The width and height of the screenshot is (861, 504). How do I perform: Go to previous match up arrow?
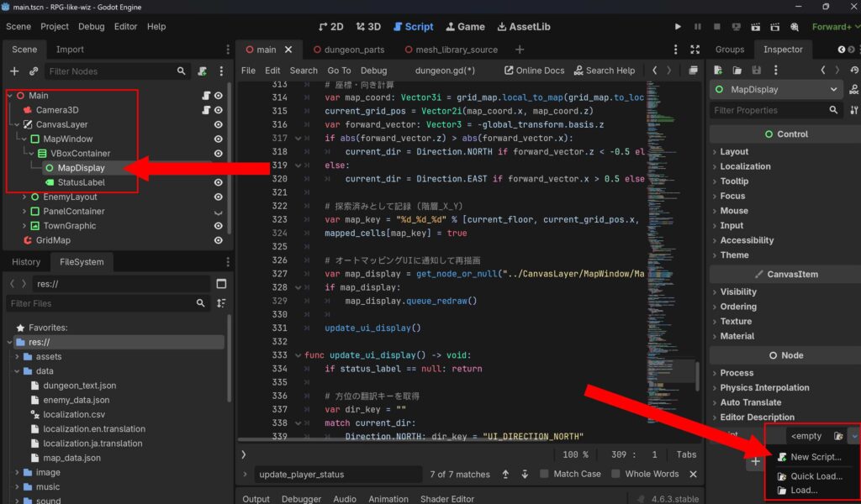(505, 474)
